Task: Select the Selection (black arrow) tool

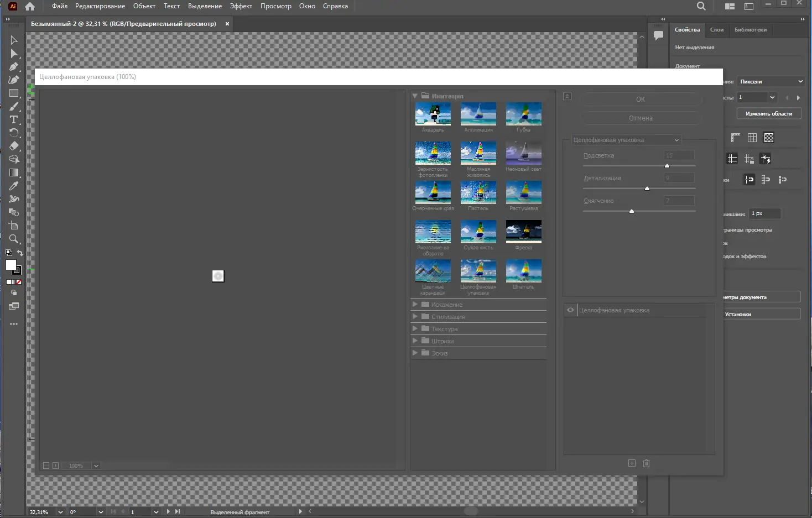Action: 14,40
